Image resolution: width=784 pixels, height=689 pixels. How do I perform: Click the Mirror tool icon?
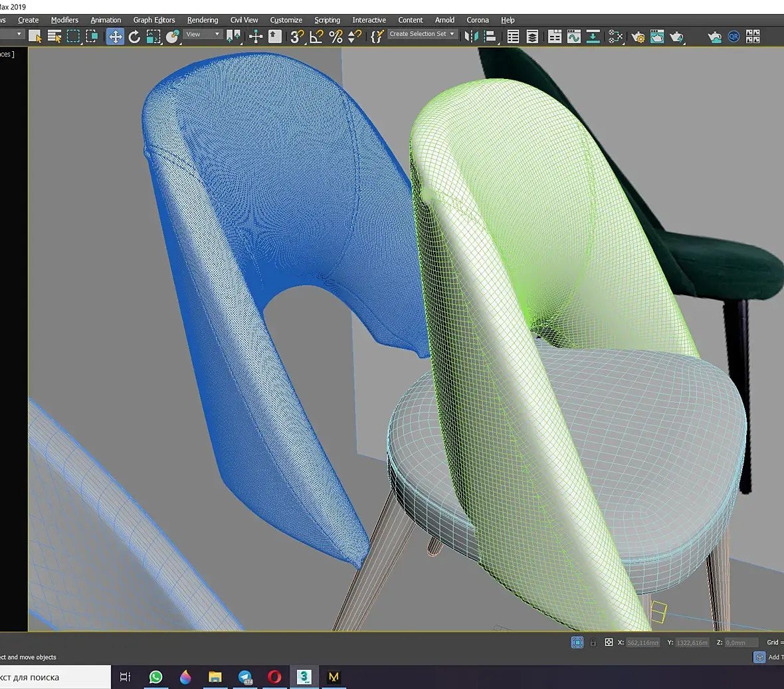coord(471,37)
